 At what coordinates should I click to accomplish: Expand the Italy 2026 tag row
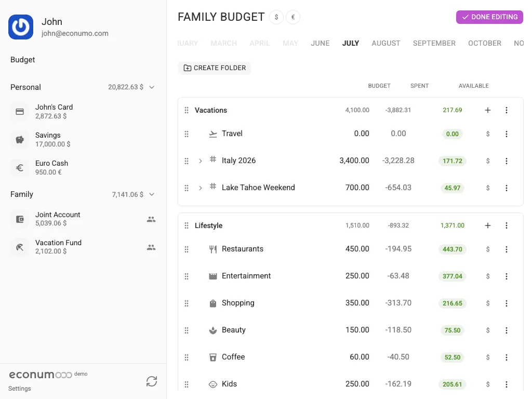point(200,161)
